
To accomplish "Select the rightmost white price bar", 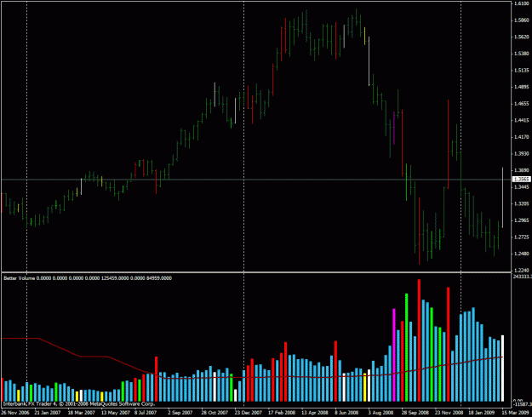I will point(502,197).
